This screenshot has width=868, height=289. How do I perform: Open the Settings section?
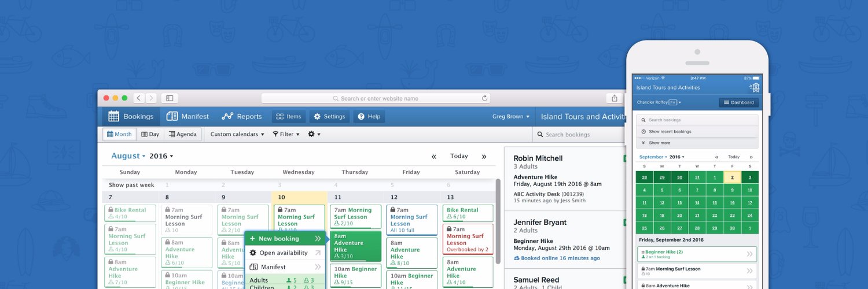click(329, 116)
